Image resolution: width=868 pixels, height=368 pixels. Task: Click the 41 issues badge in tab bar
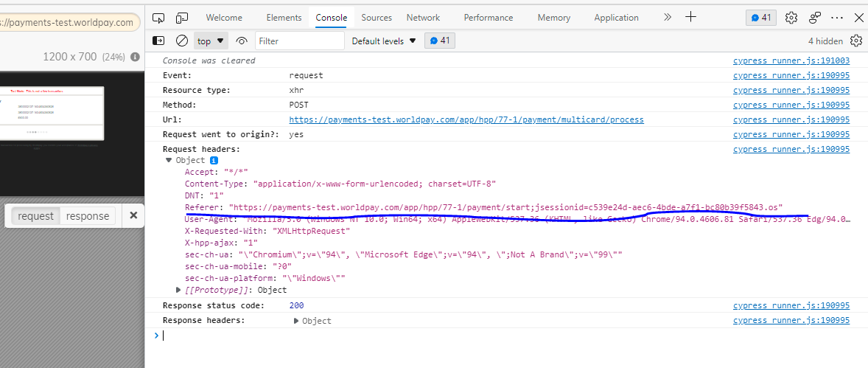(761, 18)
